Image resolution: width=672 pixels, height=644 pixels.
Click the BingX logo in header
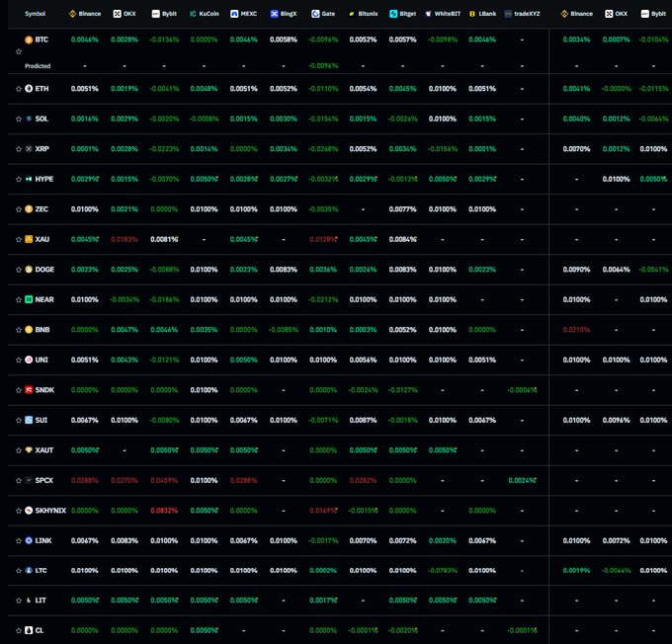[275, 14]
